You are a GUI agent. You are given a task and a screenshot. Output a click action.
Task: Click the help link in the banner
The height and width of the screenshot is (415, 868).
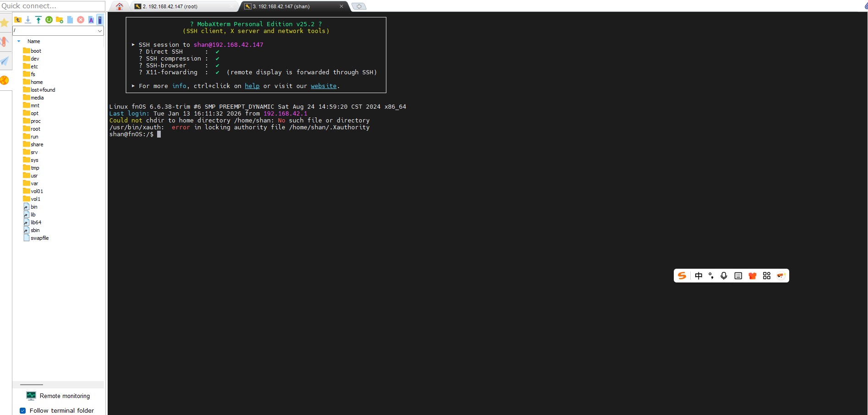click(252, 86)
